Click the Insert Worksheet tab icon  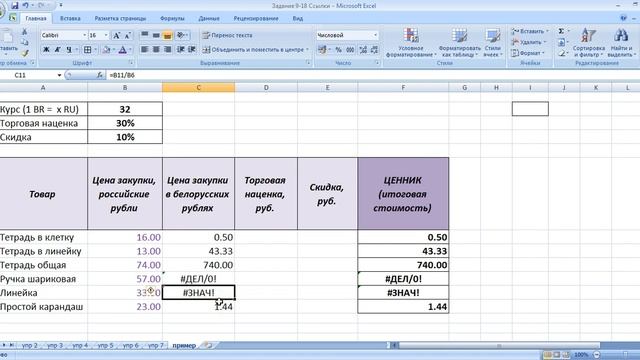pyautogui.click(x=208, y=345)
